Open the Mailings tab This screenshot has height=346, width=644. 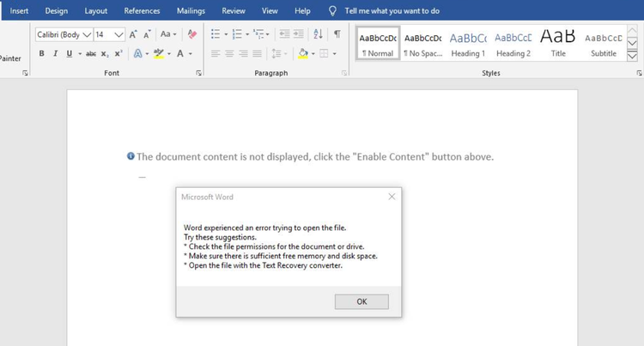point(191,11)
